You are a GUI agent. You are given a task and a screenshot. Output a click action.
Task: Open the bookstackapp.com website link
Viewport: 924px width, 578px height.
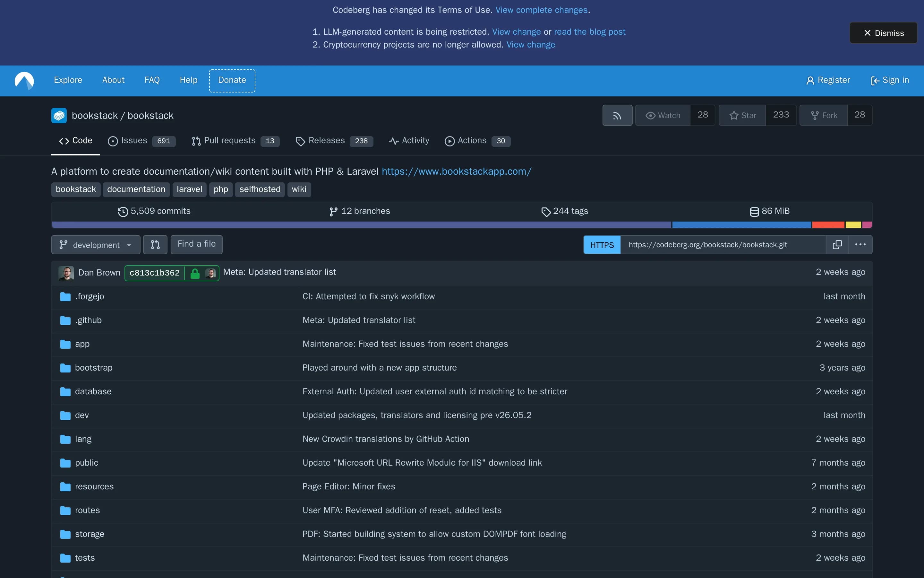click(456, 171)
